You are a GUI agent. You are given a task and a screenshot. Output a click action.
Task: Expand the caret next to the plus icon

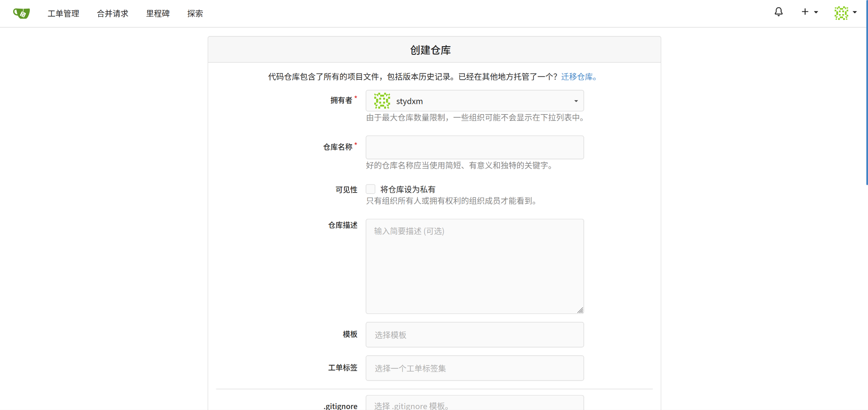coord(816,12)
